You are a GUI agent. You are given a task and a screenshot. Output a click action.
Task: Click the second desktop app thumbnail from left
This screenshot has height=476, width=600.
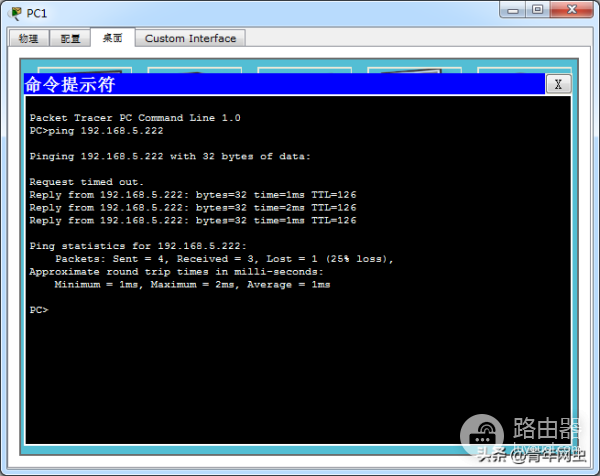pyautogui.click(x=190, y=69)
